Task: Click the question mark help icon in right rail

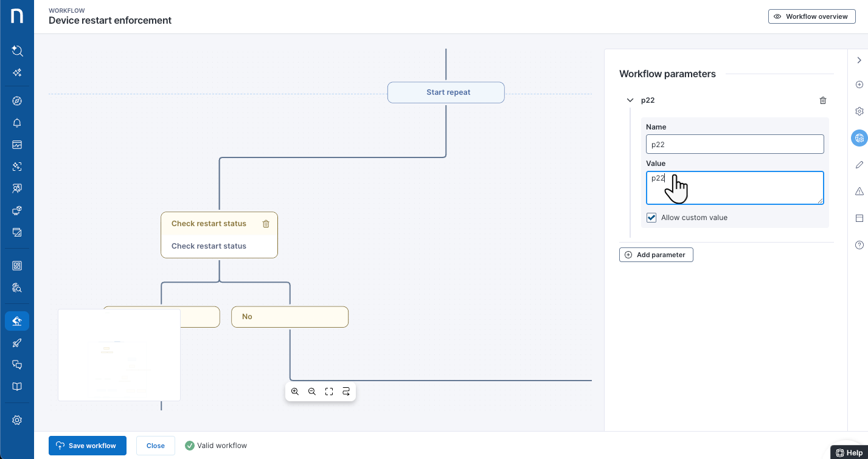Action: [859, 245]
